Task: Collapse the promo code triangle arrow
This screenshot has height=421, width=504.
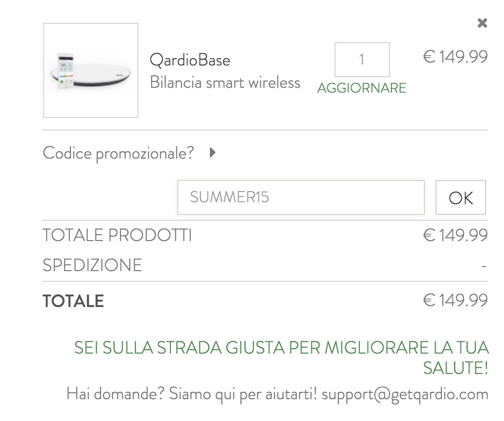Action: 212,153
